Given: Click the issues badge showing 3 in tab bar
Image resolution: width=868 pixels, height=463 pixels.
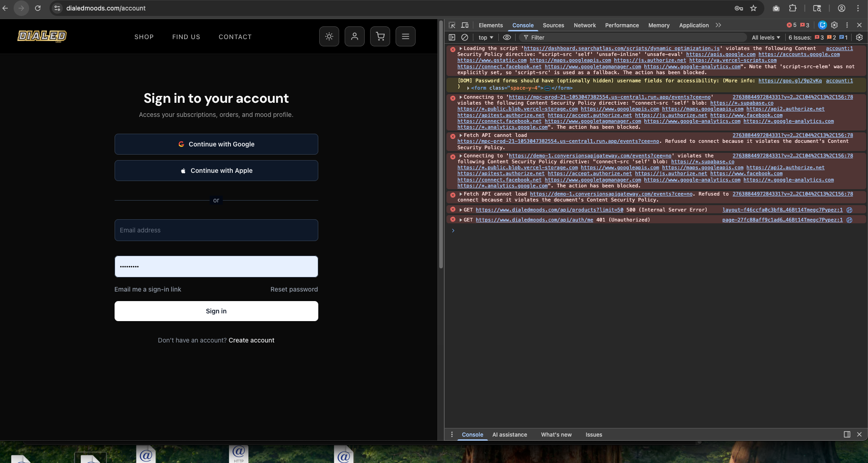Looking at the screenshot, I should pos(805,25).
